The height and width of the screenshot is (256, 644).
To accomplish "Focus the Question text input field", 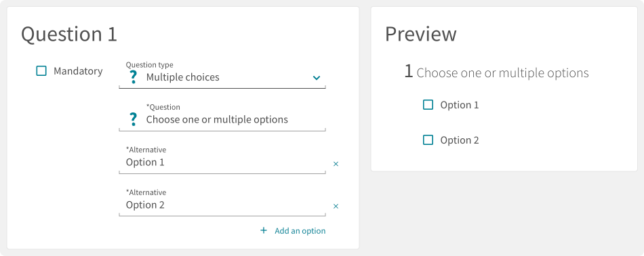I will [222, 117].
